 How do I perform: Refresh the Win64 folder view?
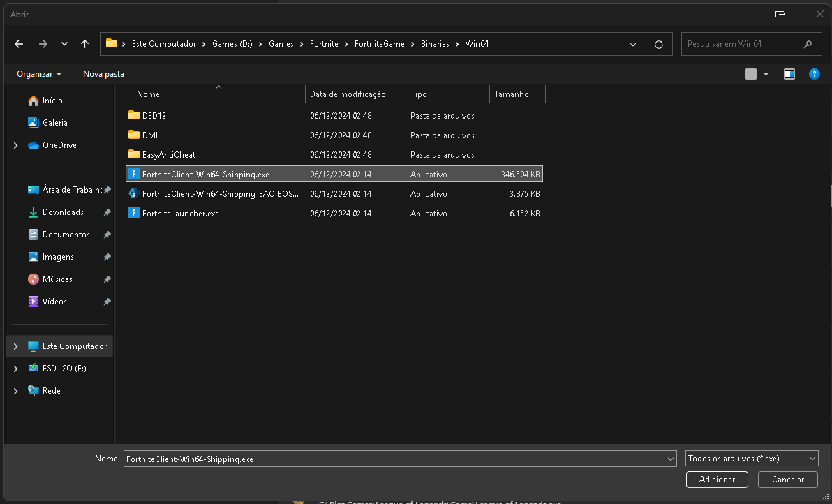point(658,45)
